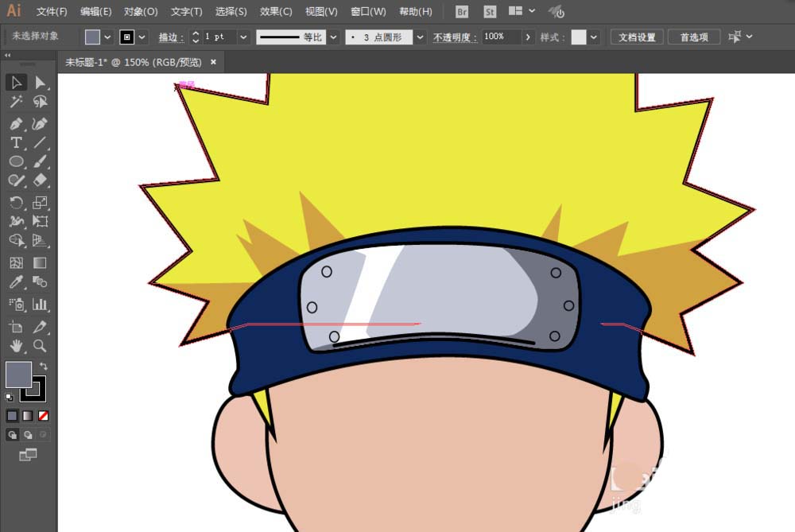Open the 文件(F) menu
Viewport: 795px width, 532px height.
pos(52,11)
